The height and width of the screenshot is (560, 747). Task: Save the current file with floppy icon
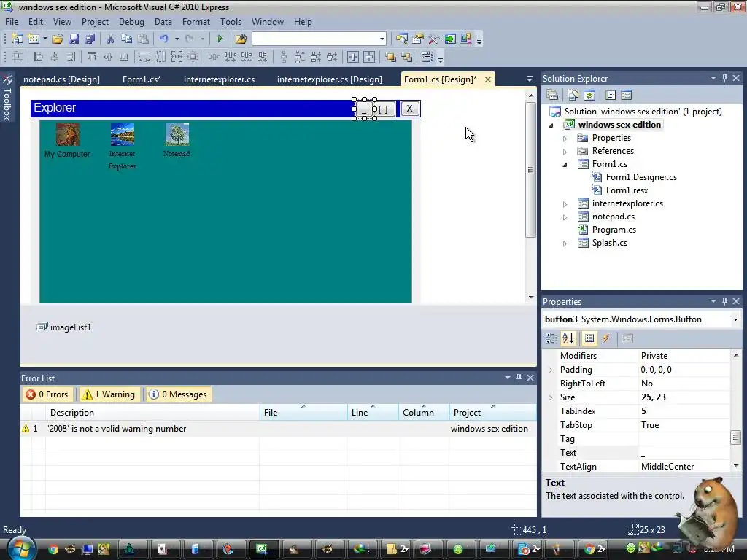[74, 39]
